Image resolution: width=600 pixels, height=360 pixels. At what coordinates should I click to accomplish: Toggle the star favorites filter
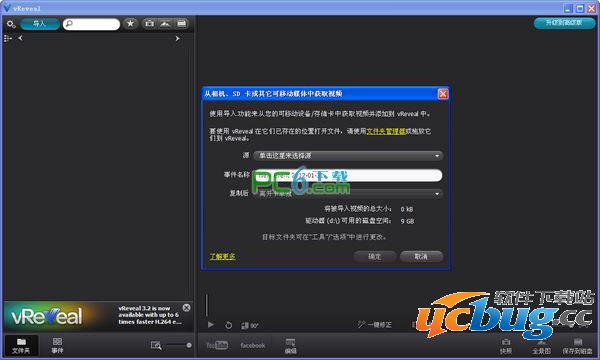coord(130,24)
